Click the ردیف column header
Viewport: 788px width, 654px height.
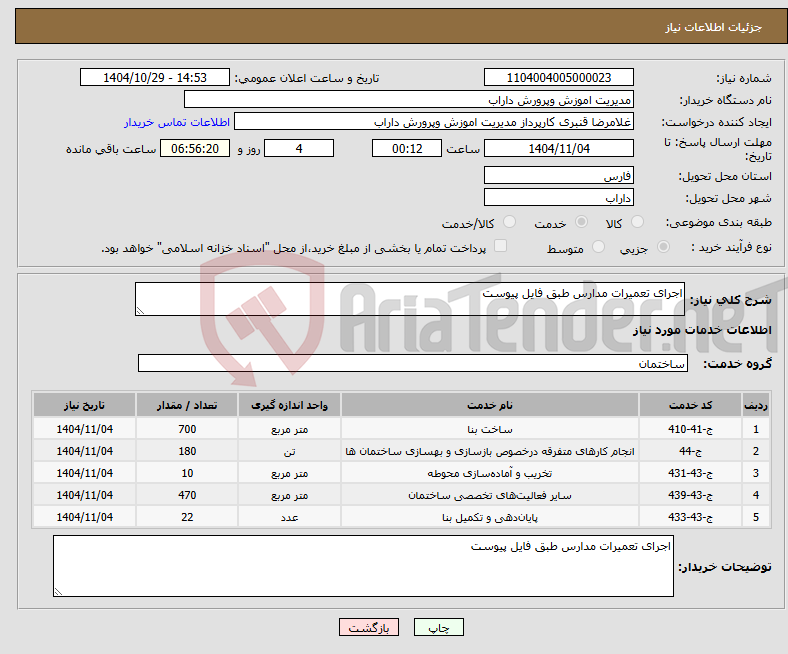(756, 405)
